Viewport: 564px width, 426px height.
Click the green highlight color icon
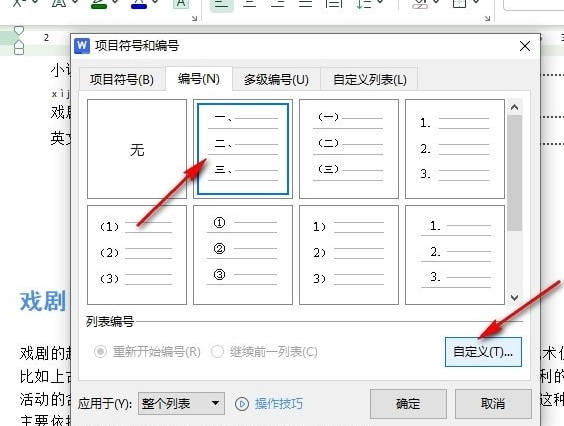coord(99,4)
